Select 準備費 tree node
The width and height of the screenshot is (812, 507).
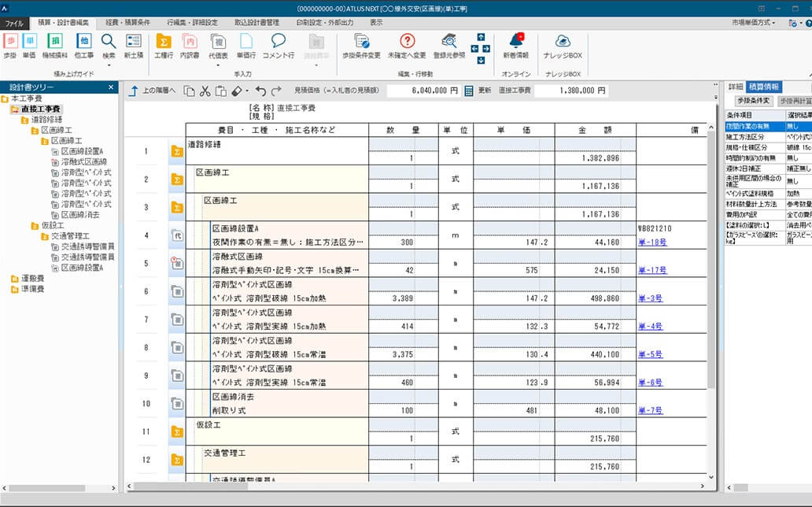tap(32, 289)
